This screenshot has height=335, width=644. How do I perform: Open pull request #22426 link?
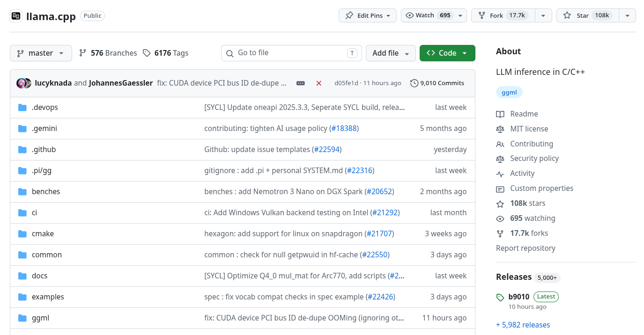pos(380,297)
